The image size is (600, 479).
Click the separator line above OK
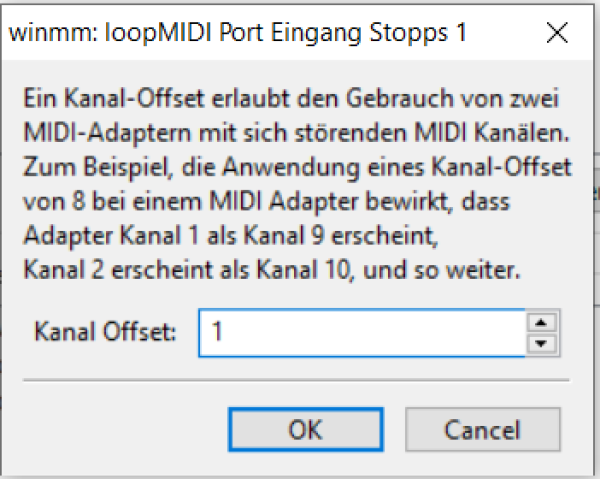point(290,380)
